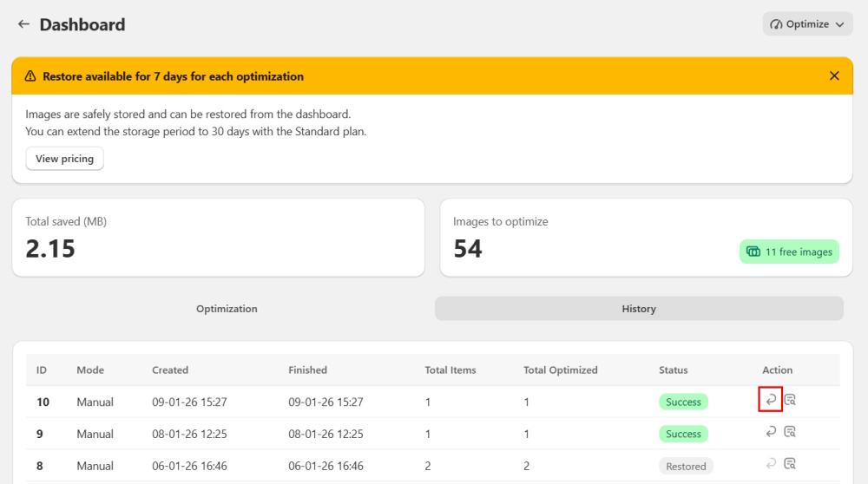Switch to the Optimization tab
The image size is (868, 484).
tap(227, 309)
